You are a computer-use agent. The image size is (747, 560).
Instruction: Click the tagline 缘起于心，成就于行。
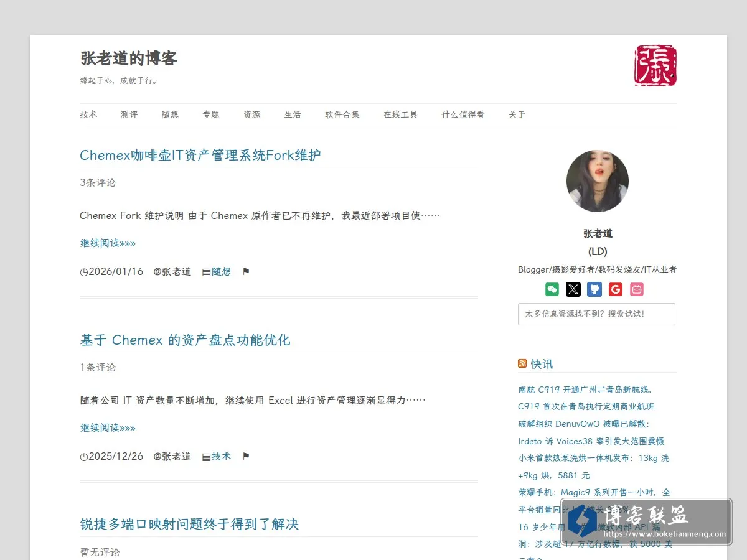point(119,80)
